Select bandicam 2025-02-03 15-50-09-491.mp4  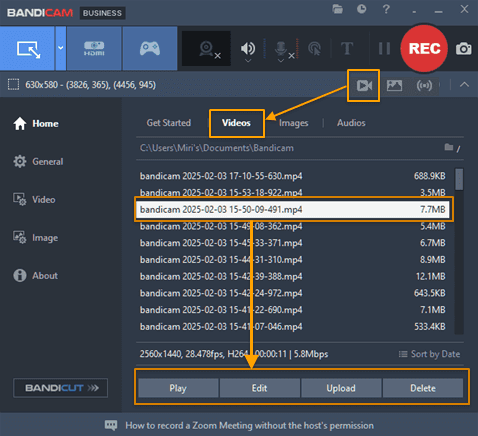[293, 209]
